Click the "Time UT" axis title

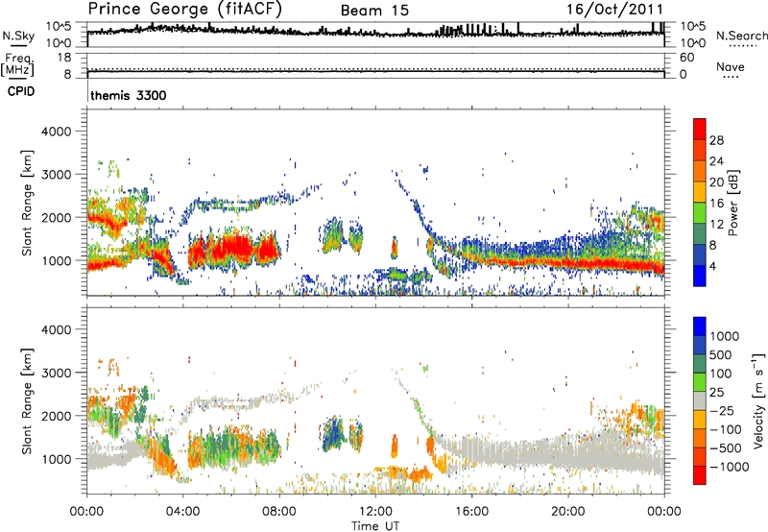pos(375,526)
